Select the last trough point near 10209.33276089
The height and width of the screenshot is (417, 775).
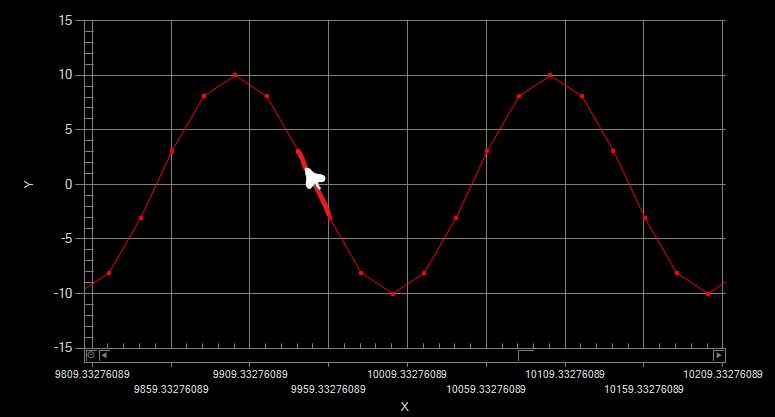708,294
